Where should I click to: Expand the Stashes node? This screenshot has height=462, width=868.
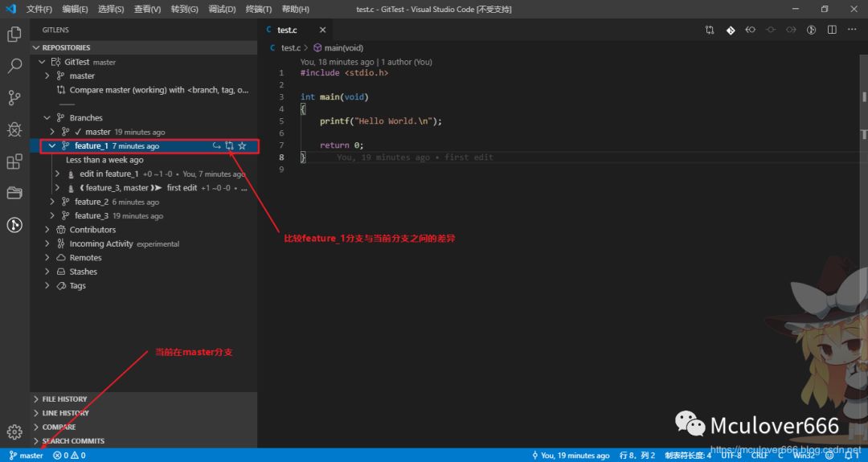pos(47,272)
